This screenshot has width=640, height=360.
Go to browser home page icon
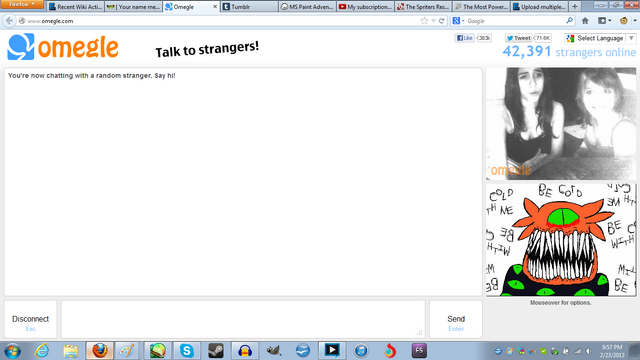pyautogui.click(x=585, y=21)
